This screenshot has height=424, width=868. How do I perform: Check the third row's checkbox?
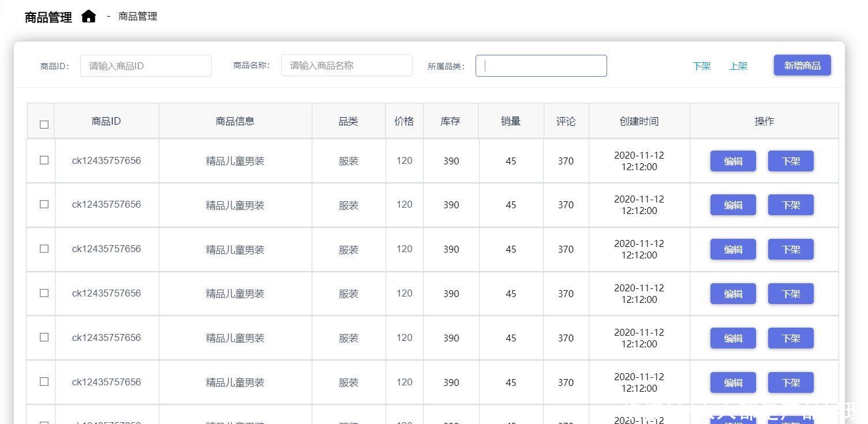(44, 249)
